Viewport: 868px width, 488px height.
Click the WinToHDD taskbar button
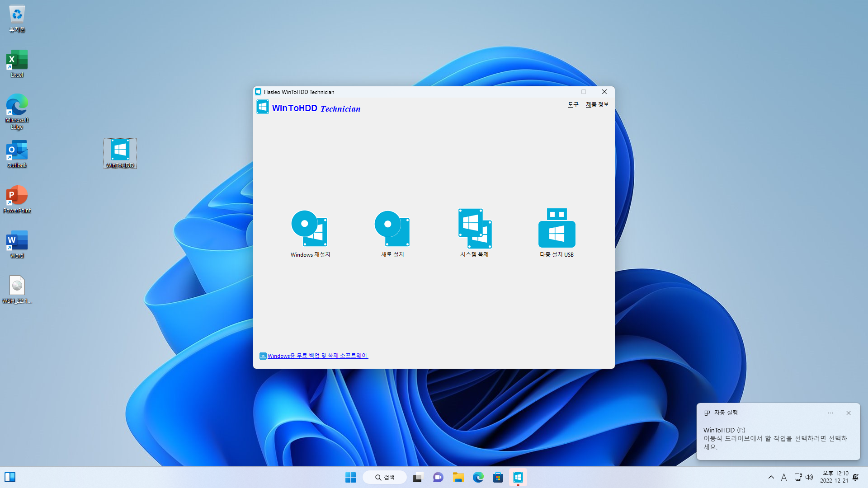518,477
